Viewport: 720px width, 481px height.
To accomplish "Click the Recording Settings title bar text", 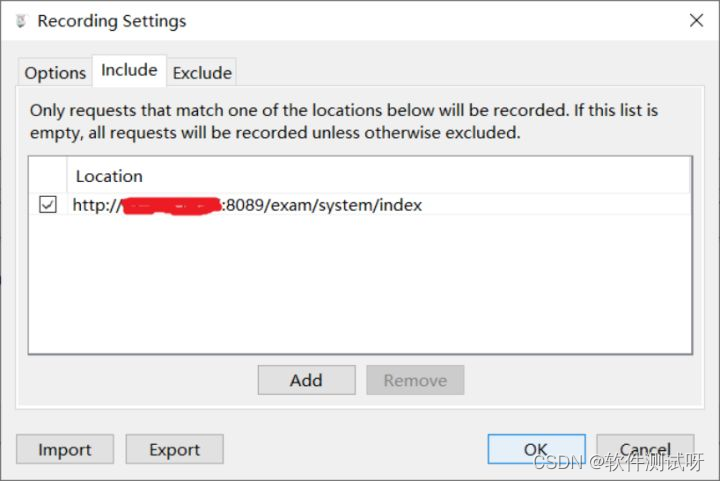I will (112, 21).
